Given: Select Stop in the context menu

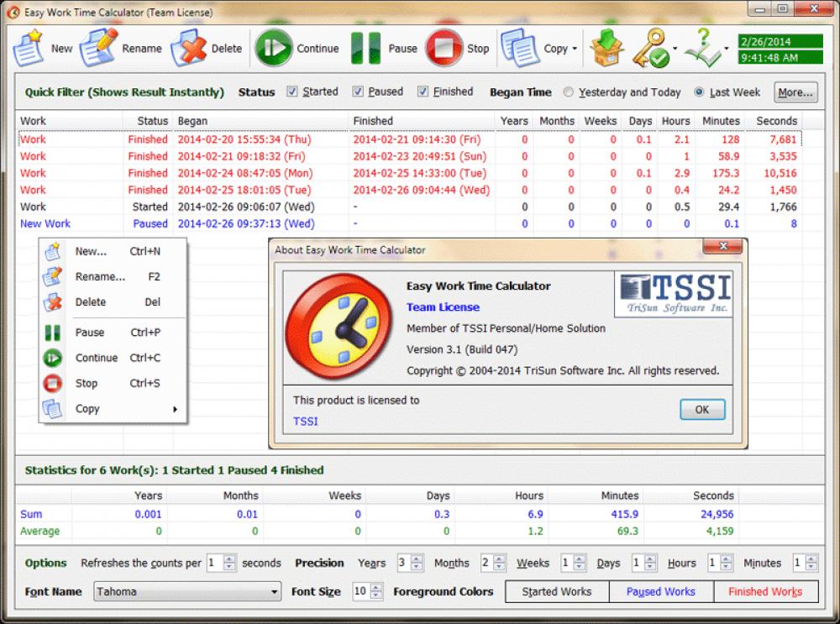Looking at the screenshot, I should (87, 383).
